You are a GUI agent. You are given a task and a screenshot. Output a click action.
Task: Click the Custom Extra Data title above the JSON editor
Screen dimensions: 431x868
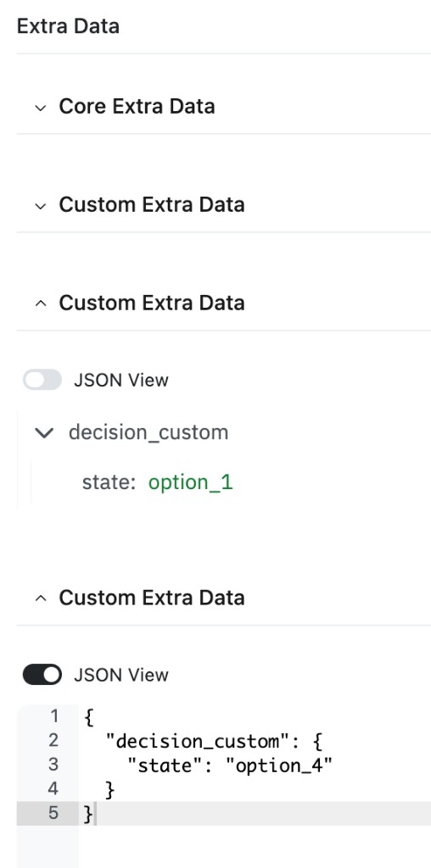tap(152, 598)
